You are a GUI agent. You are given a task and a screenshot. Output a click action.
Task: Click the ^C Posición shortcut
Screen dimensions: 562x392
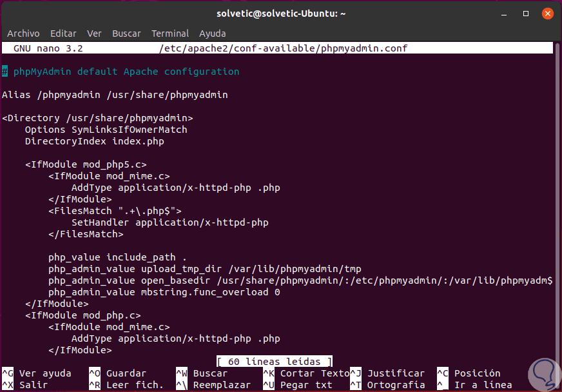point(469,373)
